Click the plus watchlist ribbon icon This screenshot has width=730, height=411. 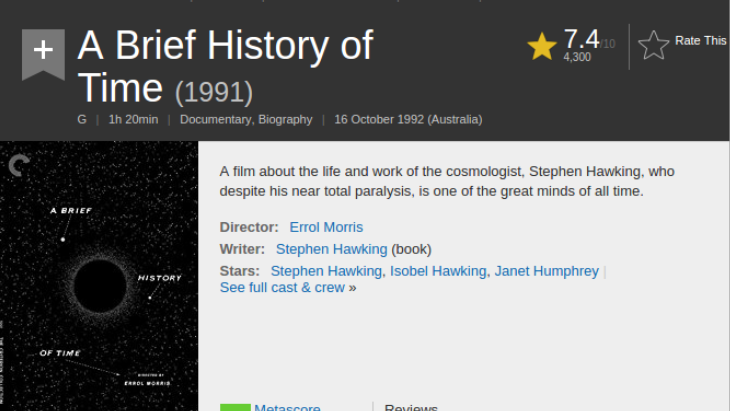pyautogui.click(x=43, y=52)
